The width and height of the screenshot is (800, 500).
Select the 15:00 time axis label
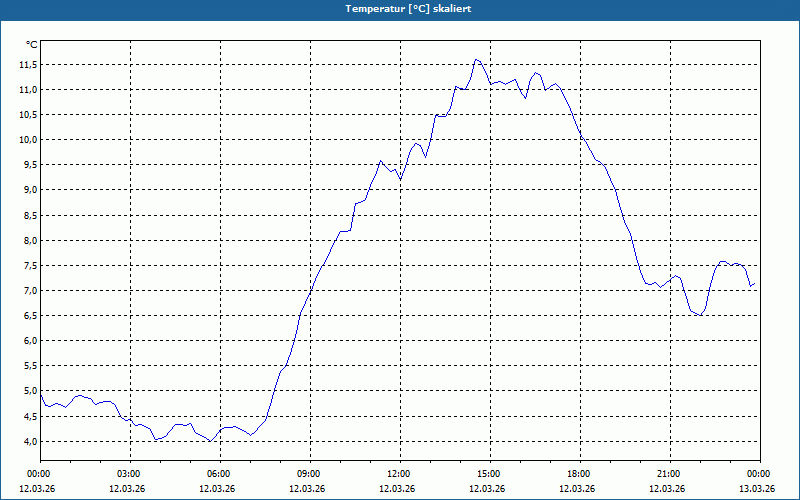[490, 474]
